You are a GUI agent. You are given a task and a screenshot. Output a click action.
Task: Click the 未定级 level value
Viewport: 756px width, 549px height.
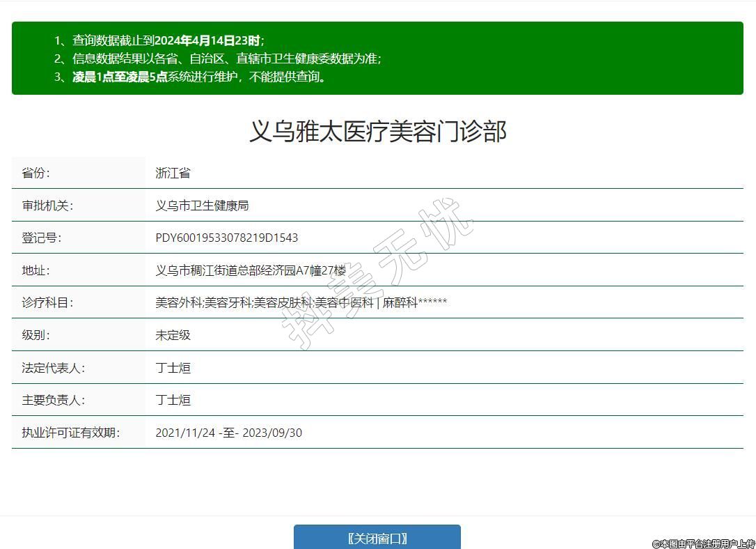pos(173,335)
